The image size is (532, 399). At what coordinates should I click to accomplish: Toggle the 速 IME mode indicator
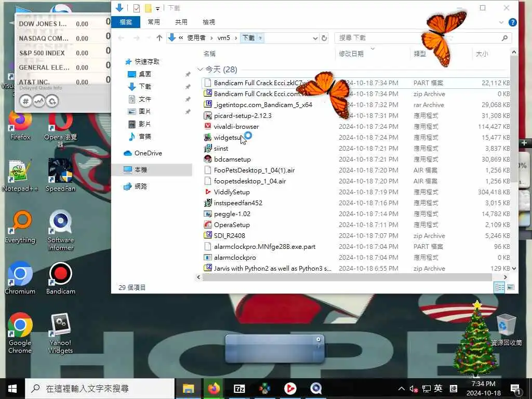(x=453, y=389)
